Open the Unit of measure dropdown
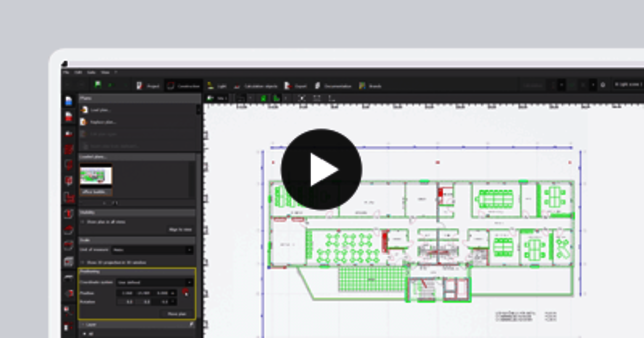 [x=152, y=250]
